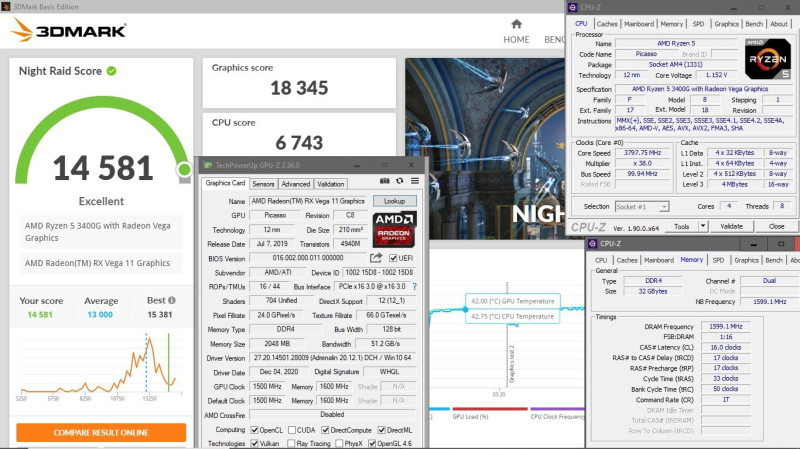Click the AMD Radeon Graphics logo
Image resolution: width=800 pixels, height=449 pixels.
[x=394, y=229]
